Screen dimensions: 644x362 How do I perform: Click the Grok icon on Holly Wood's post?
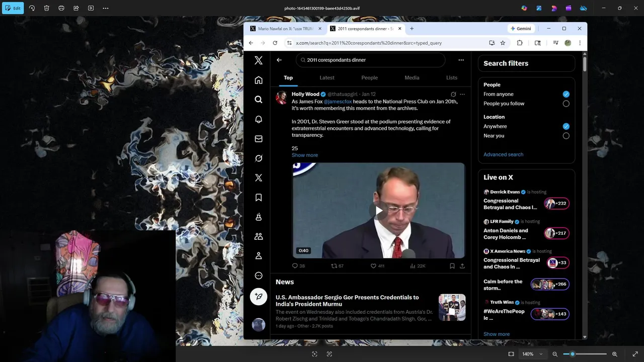[x=453, y=94]
